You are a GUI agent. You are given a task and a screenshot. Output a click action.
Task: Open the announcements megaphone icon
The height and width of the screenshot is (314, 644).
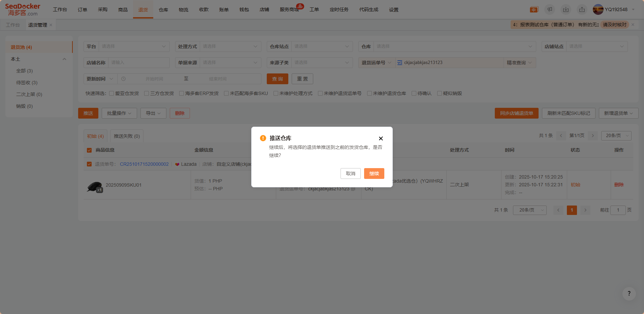click(x=550, y=9)
